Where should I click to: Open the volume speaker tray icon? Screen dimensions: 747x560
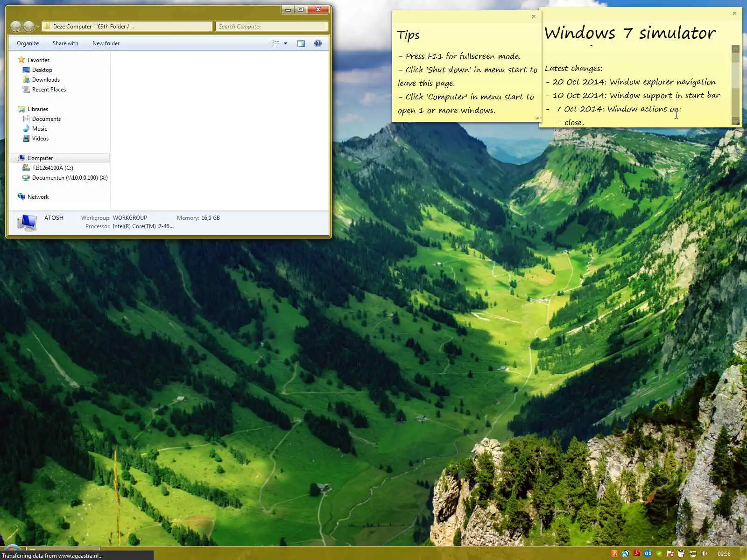click(704, 554)
